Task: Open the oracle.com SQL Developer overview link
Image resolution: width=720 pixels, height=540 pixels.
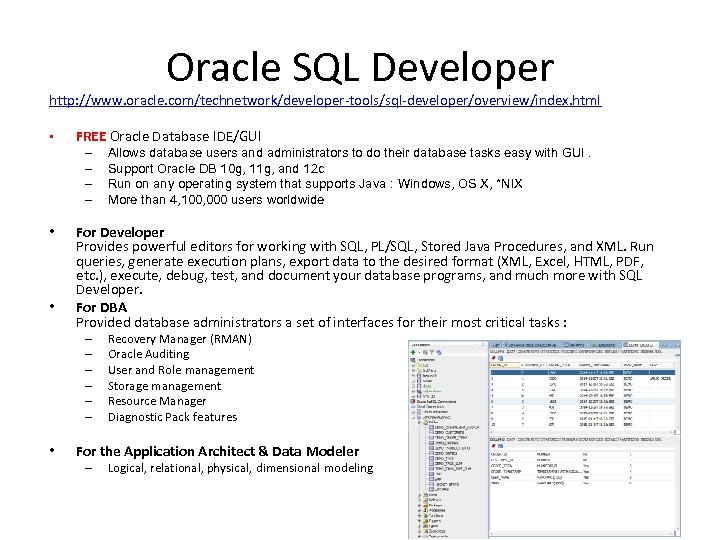Action: point(325,100)
